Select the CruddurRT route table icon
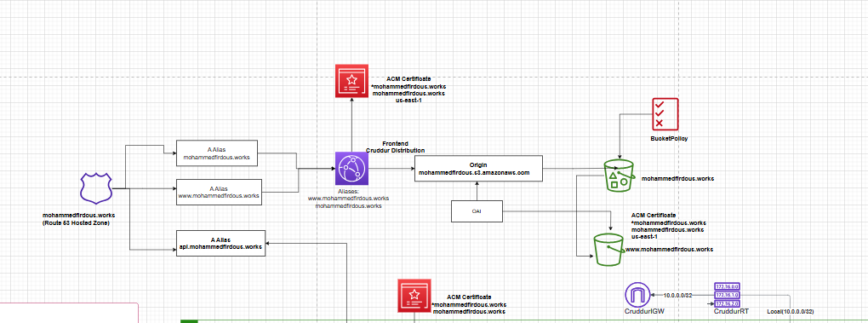868x323 pixels. (728, 295)
